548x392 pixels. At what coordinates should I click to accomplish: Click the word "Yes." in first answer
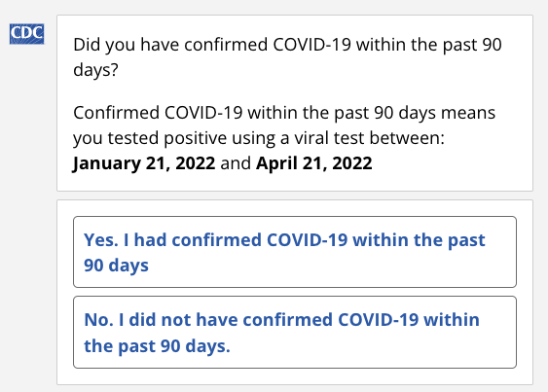(101, 240)
